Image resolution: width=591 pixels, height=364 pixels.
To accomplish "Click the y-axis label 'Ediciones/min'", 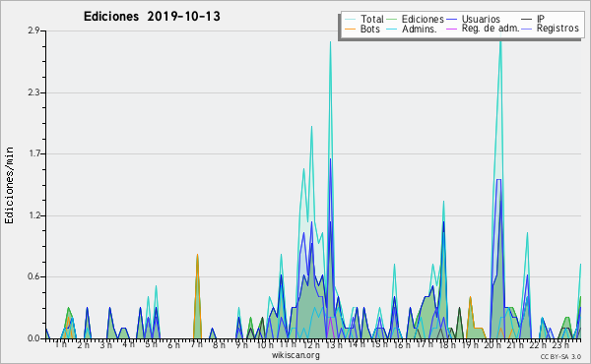I will pyautogui.click(x=9, y=186).
